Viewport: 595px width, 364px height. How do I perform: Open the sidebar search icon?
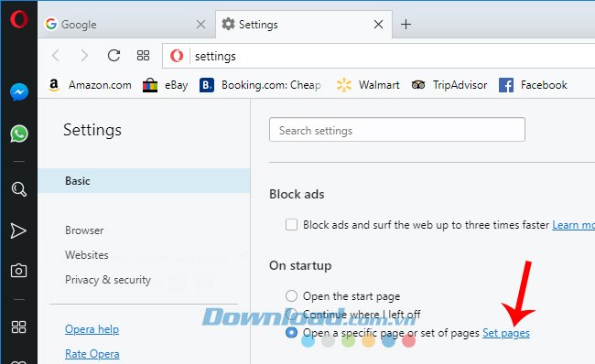[x=19, y=188]
